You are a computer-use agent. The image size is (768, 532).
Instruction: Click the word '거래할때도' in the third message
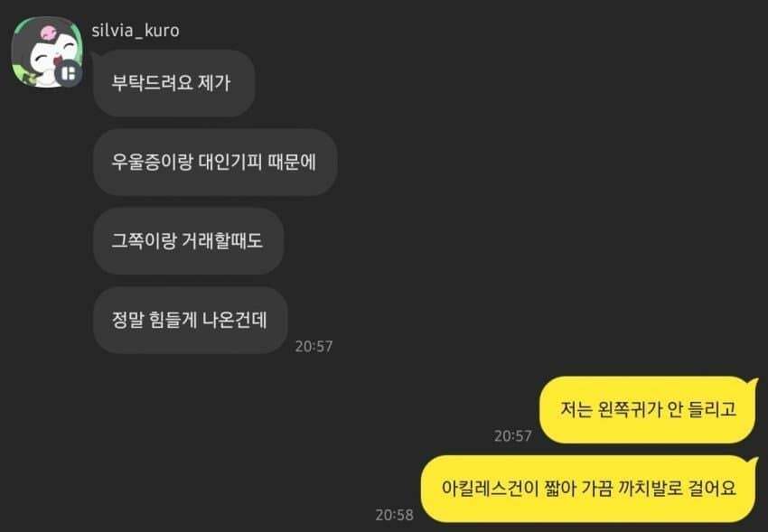point(222,241)
